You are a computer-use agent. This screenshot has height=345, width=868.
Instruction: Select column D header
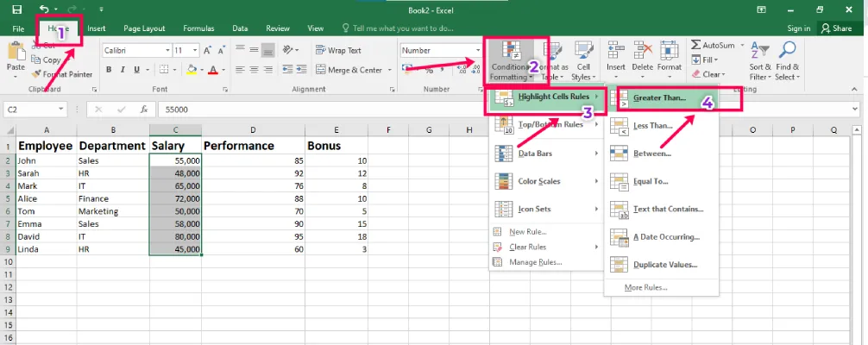pyautogui.click(x=253, y=129)
